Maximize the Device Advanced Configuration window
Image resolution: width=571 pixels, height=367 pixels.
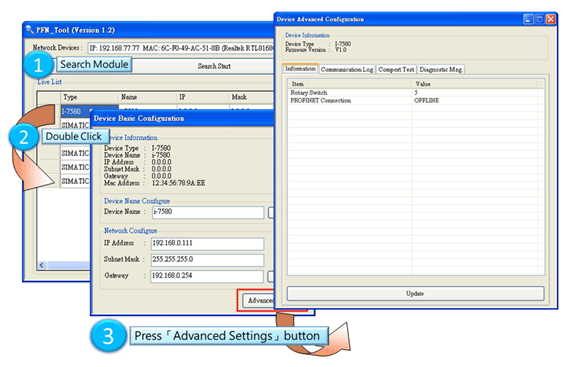(540, 19)
